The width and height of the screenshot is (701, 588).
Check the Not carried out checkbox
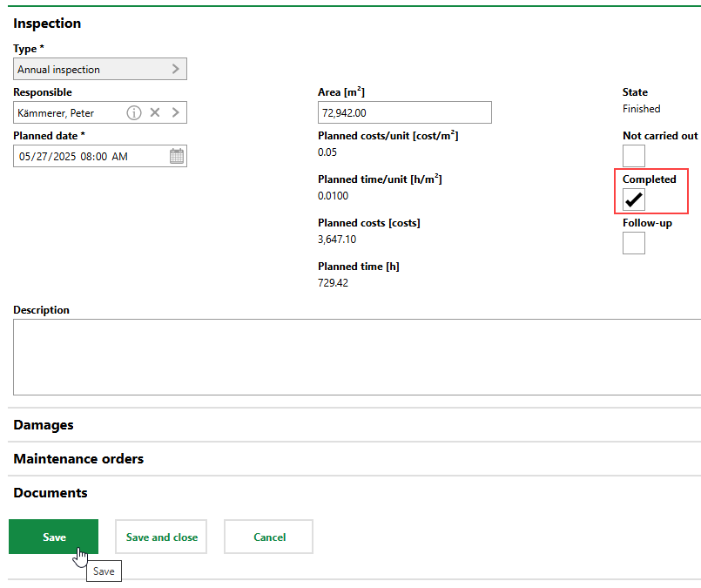[x=634, y=156]
